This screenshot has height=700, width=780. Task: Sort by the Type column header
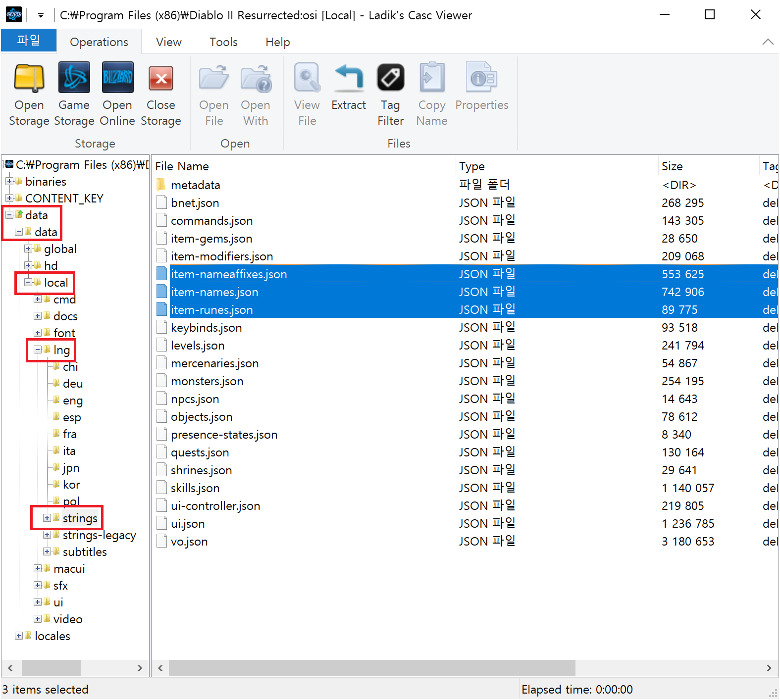[x=557, y=166]
